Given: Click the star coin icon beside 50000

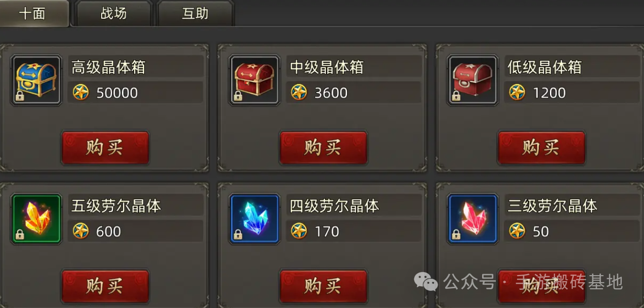Looking at the screenshot, I should pyautogui.click(x=81, y=93).
